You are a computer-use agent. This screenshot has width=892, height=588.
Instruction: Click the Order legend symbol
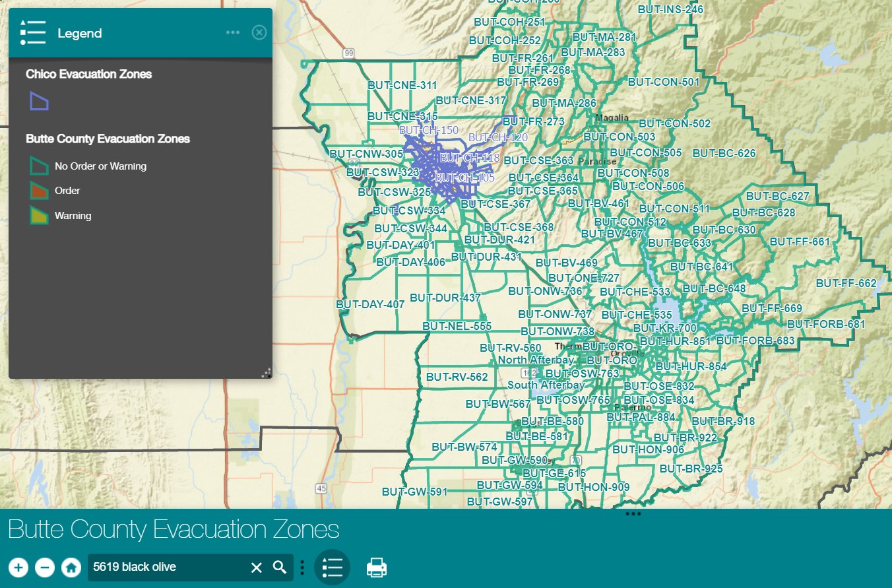[39, 191]
